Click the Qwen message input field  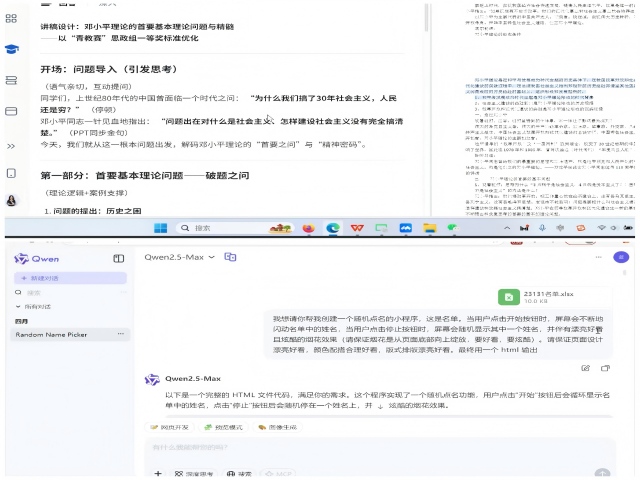pos(380,448)
